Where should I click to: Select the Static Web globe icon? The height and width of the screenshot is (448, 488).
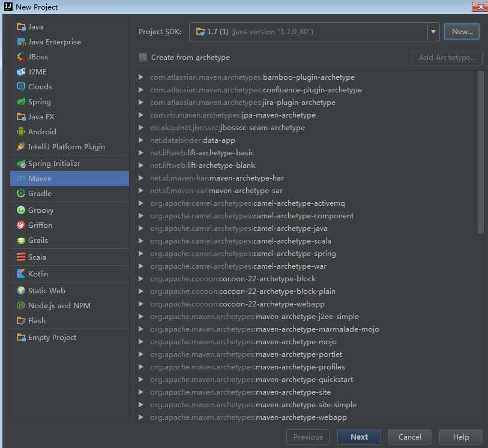[21, 291]
